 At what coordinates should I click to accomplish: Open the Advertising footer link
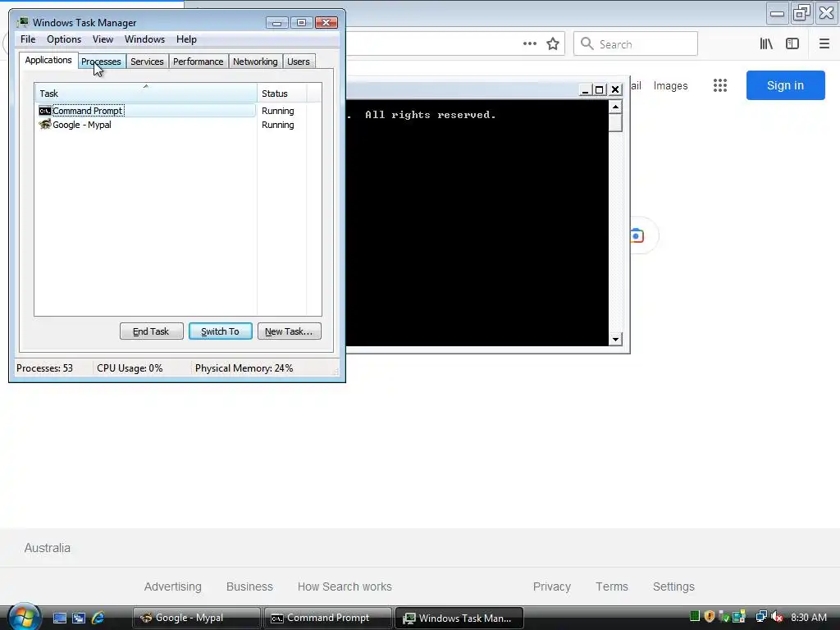coord(172,587)
